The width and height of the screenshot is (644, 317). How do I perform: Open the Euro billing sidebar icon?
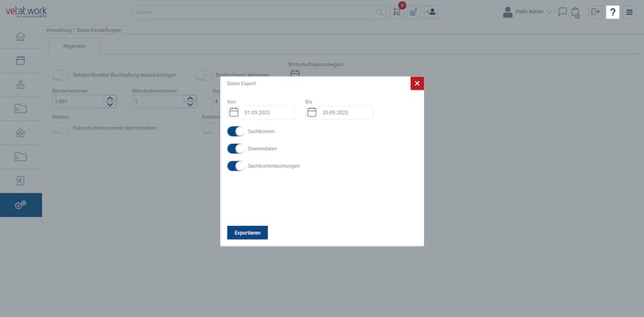pos(21,181)
